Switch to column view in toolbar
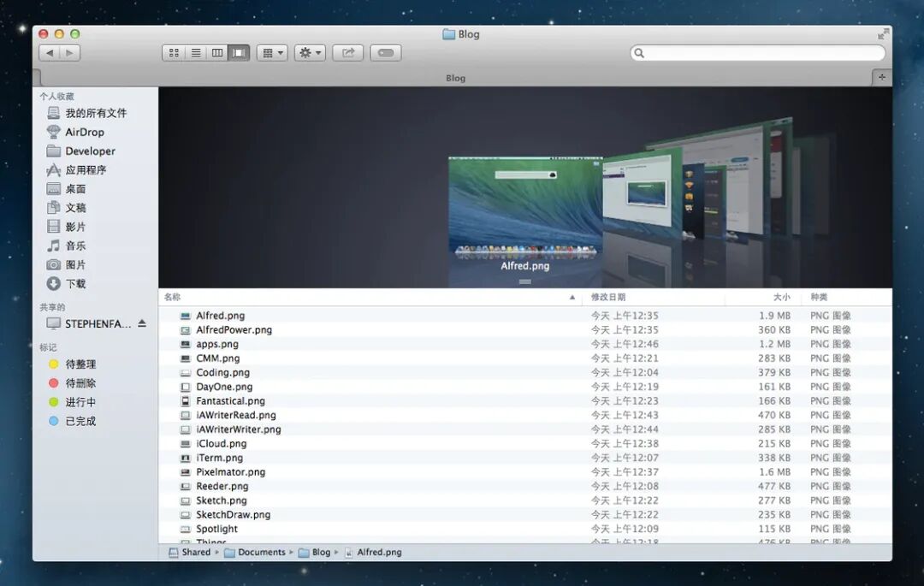This screenshot has height=586, width=924. tap(217, 53)
